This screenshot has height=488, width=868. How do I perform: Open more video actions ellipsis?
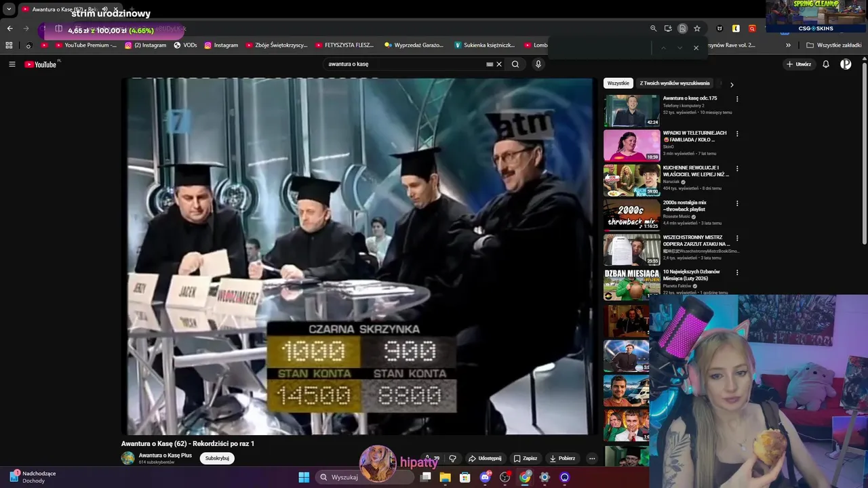592,458
